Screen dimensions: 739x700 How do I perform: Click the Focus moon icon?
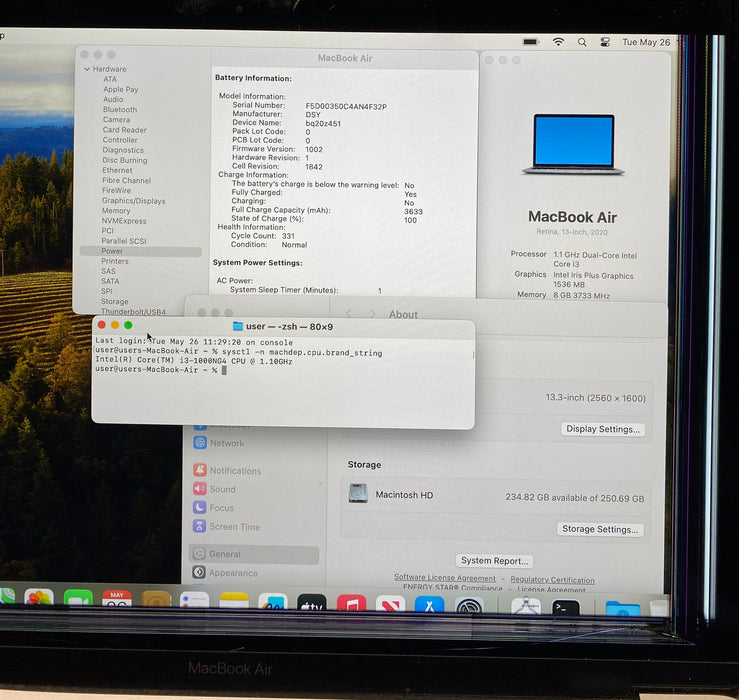click(x=199, y=507)
